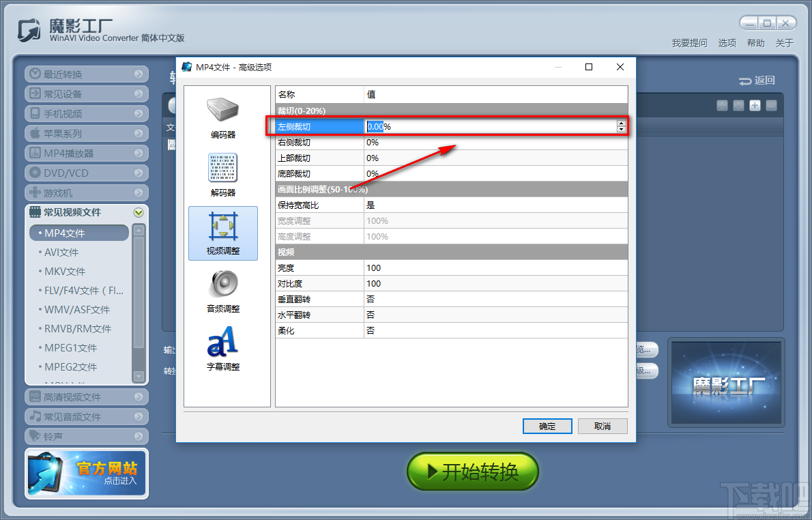Open the 音频调整 audio adjustment section
The width and height of the screenshot is (812, 520).
[223, 291]
